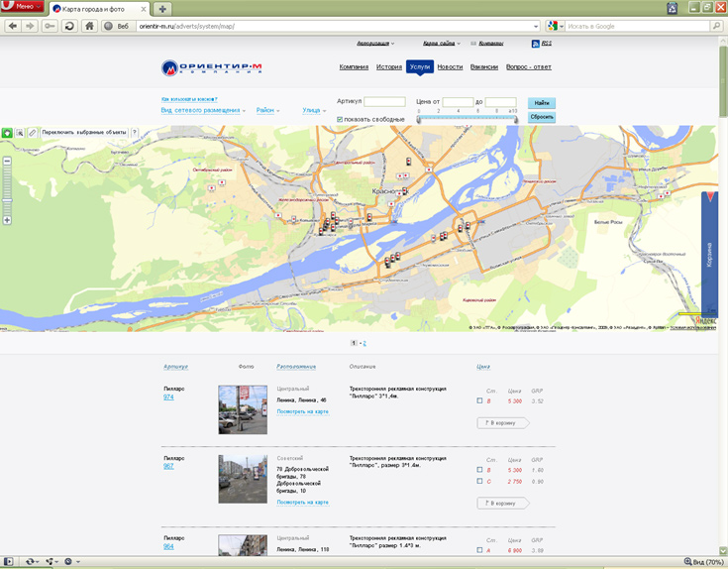Reload the page with the refresh button
The height and width of the screenshot is (569, 728).
click(x=69, y=26)
